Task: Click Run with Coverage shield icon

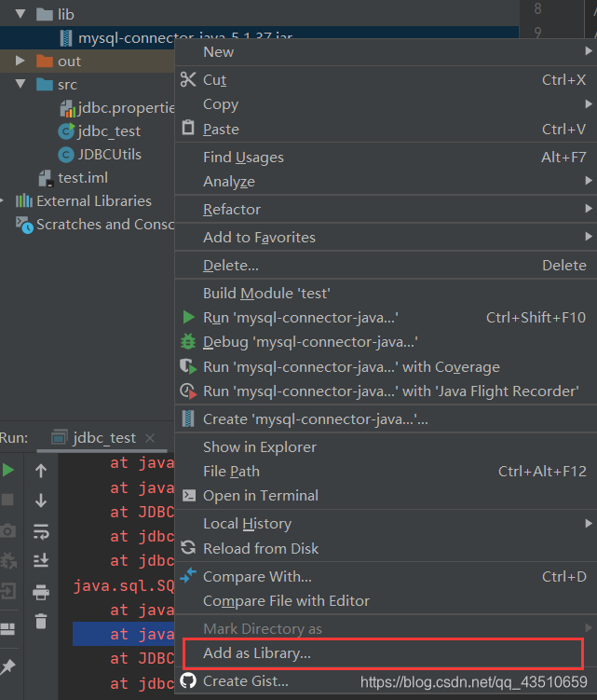Action: tap(188, 366)
